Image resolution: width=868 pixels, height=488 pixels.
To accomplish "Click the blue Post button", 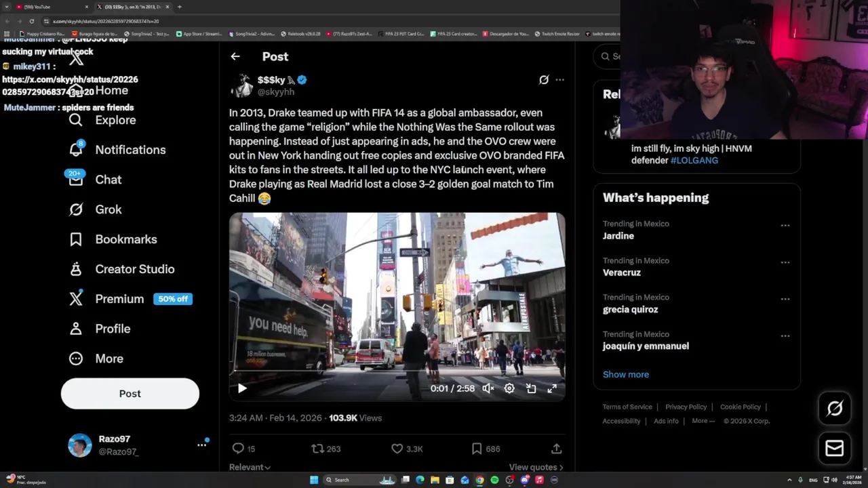I will point(130,394).
